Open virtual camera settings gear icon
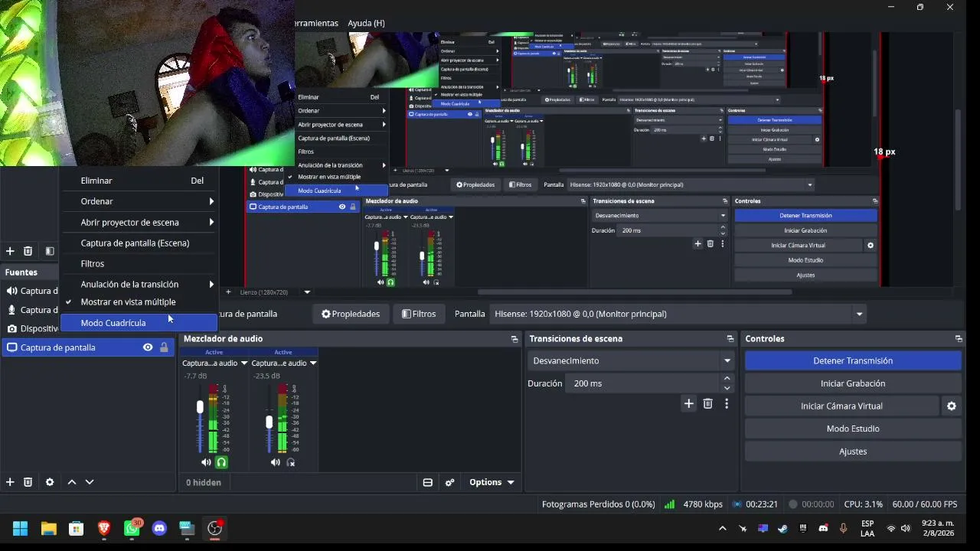This screenshot has width=980, height=551. (x=952, y=406)
